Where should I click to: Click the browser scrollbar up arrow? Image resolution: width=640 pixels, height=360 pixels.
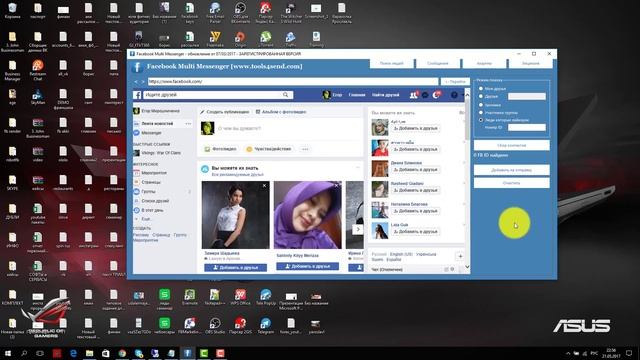467,95
